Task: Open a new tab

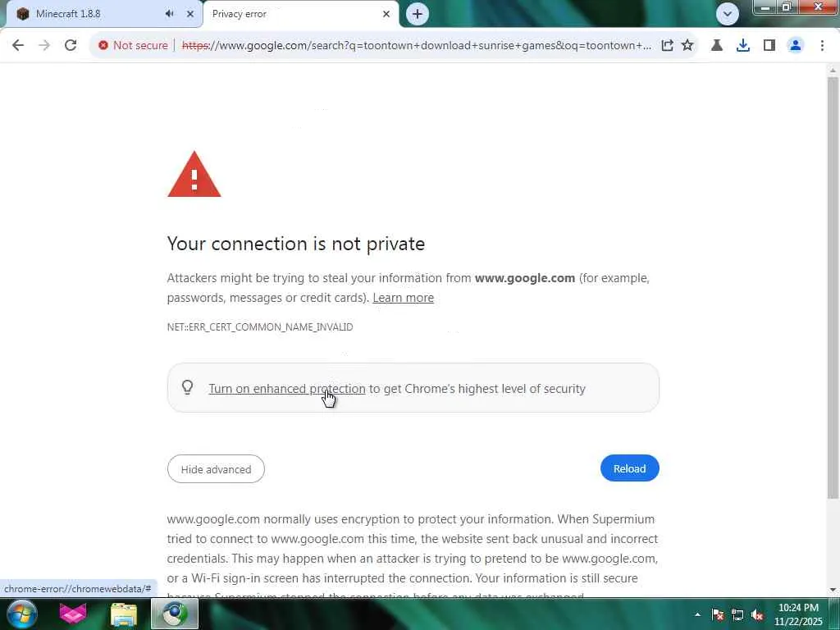Action: point(417,14)
